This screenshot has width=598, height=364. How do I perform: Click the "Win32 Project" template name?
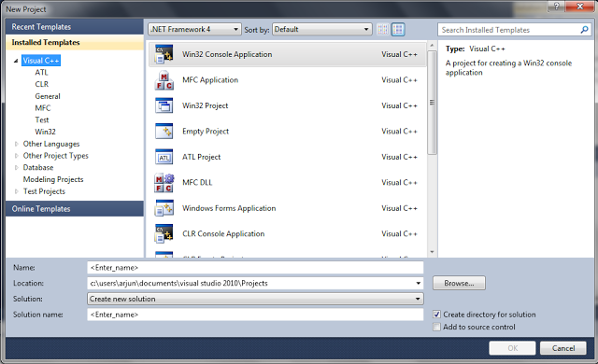206,105
